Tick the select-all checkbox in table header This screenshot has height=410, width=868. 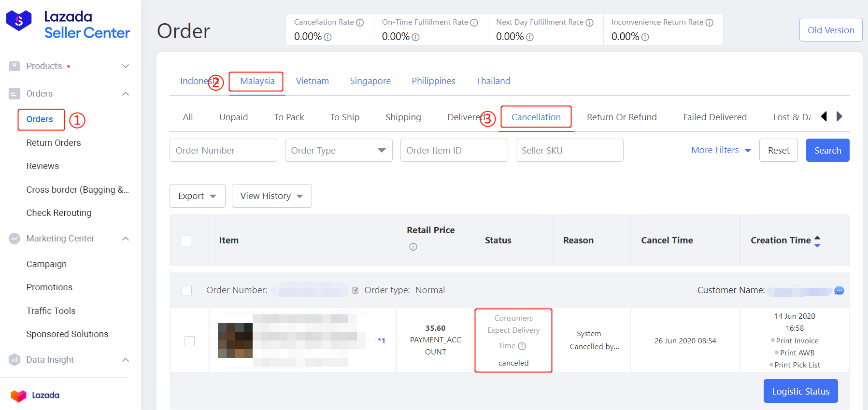186,241
